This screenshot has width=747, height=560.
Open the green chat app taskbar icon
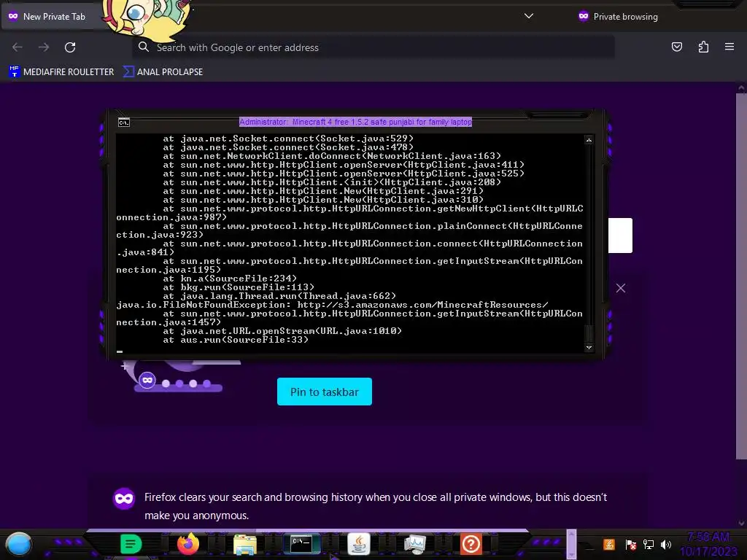point(131,544)
